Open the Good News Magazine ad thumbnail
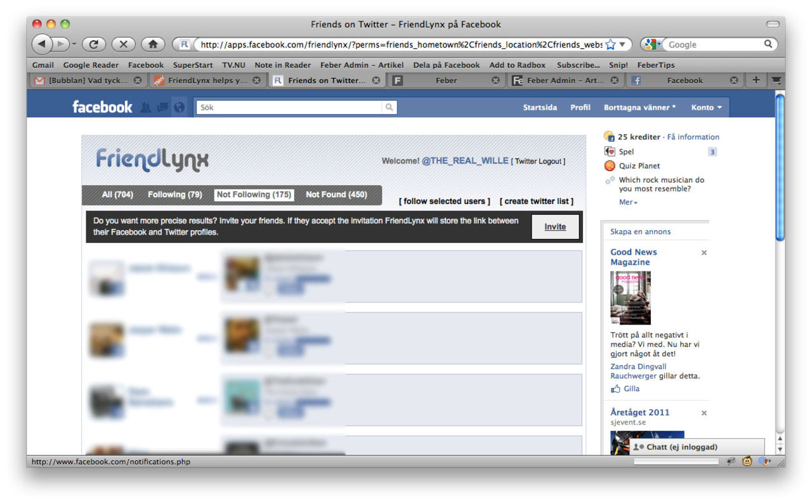 click(x=631, y=298)
